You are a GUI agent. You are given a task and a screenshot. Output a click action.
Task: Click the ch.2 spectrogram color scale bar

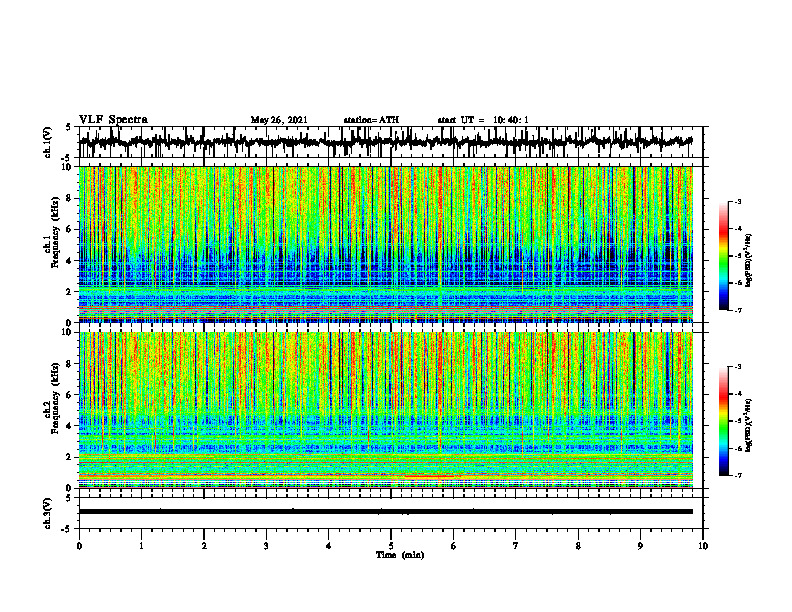click(724, 421)
